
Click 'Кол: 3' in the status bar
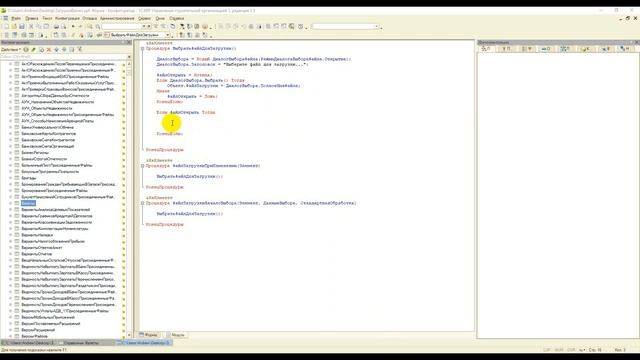[x=620, y=350]
